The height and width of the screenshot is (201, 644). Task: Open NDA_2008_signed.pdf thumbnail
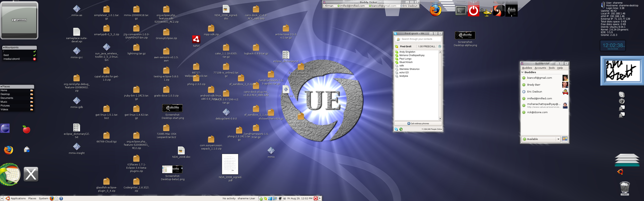click(x=230, y=164)
